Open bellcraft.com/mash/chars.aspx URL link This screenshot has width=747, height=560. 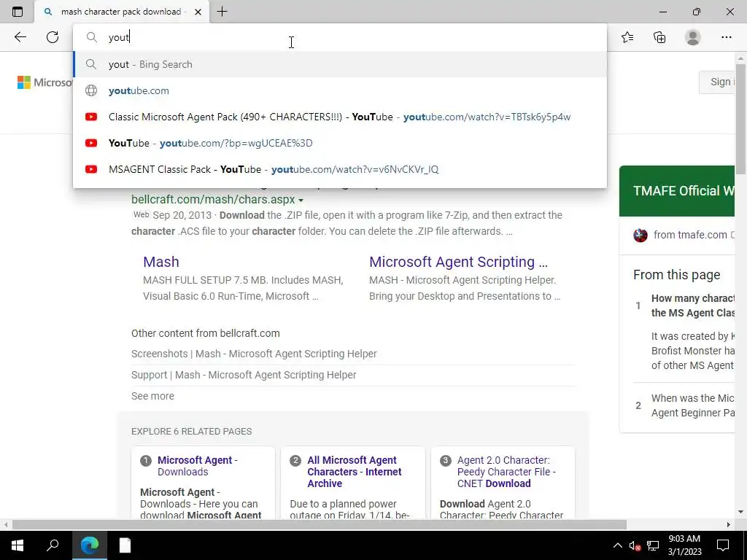(213, 200)
